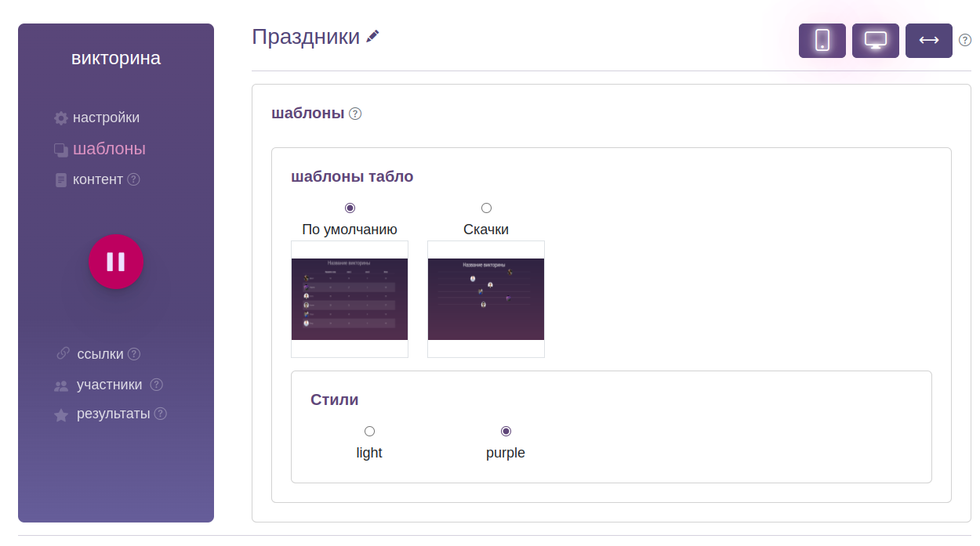This screenshot has width=980, height=546.
Task: Click По умолчанию template thumbnail
Action: point(350,299)
